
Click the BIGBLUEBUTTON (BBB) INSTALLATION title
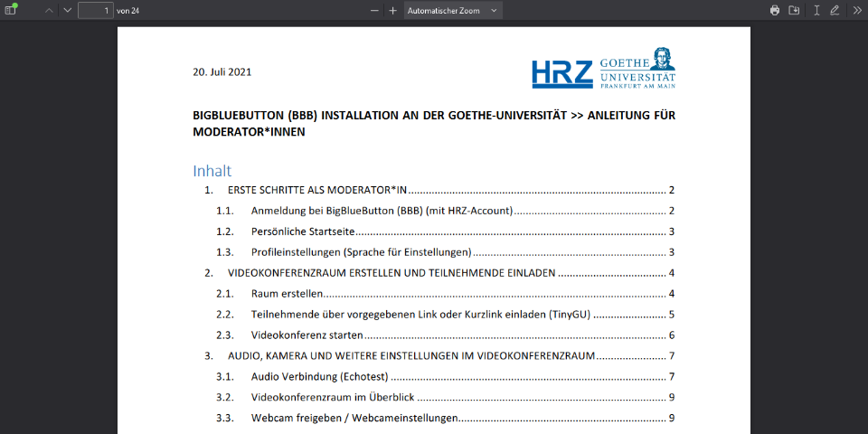coord(434,124)
